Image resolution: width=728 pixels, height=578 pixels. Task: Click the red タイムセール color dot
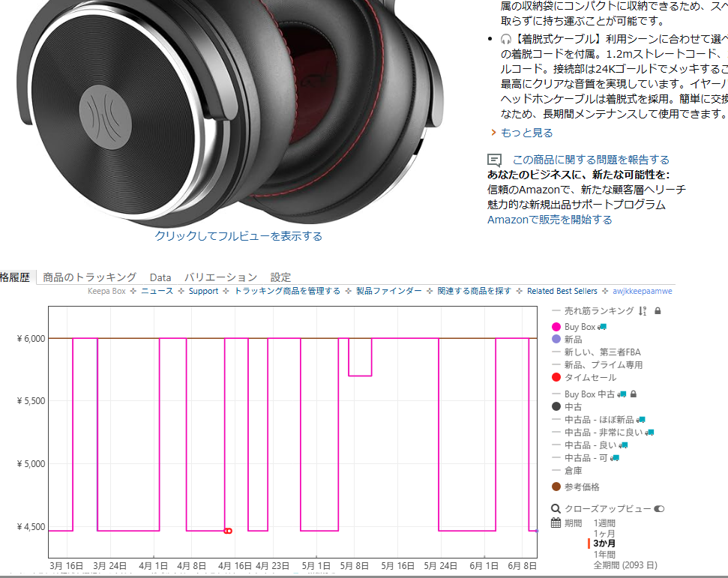[556, 377]
